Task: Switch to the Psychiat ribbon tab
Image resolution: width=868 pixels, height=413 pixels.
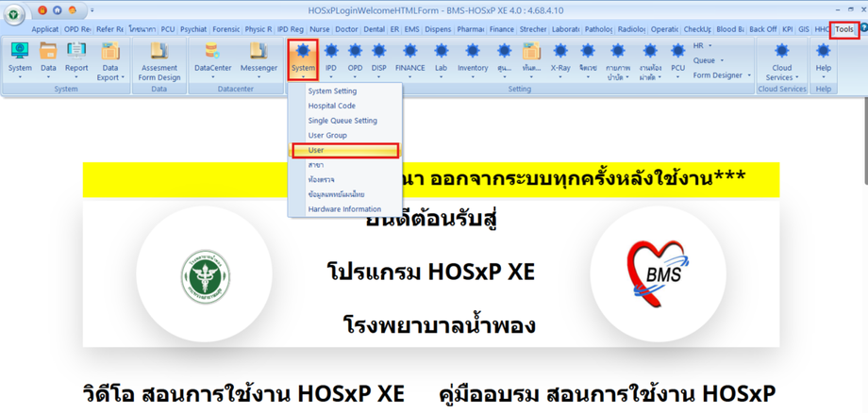Action: point(194,30)
